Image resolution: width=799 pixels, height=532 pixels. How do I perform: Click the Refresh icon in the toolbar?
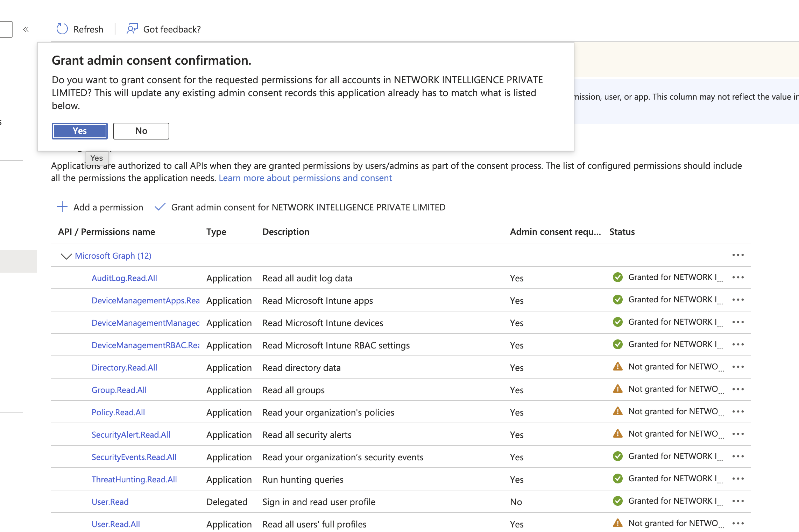pyautogui.click(x=62, y=29)
